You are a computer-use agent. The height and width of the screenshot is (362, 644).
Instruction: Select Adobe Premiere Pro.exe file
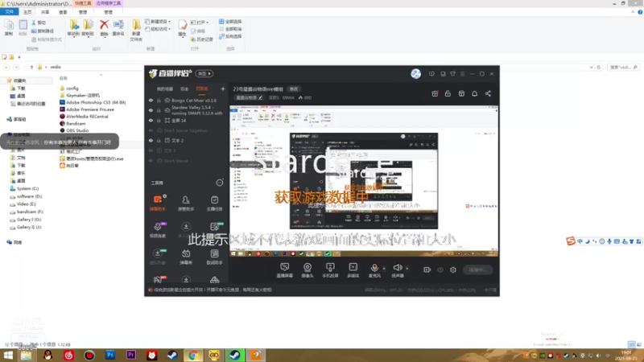(87, 109)
